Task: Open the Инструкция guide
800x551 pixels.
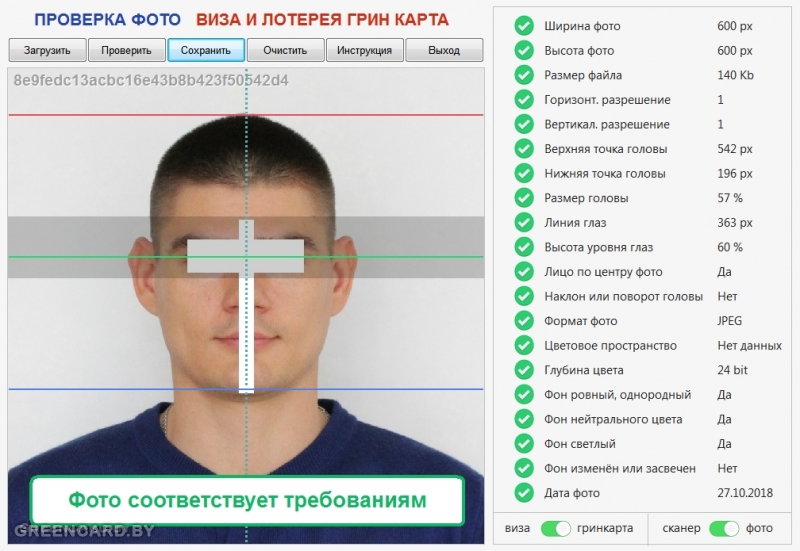Action: tap(364, 50)
